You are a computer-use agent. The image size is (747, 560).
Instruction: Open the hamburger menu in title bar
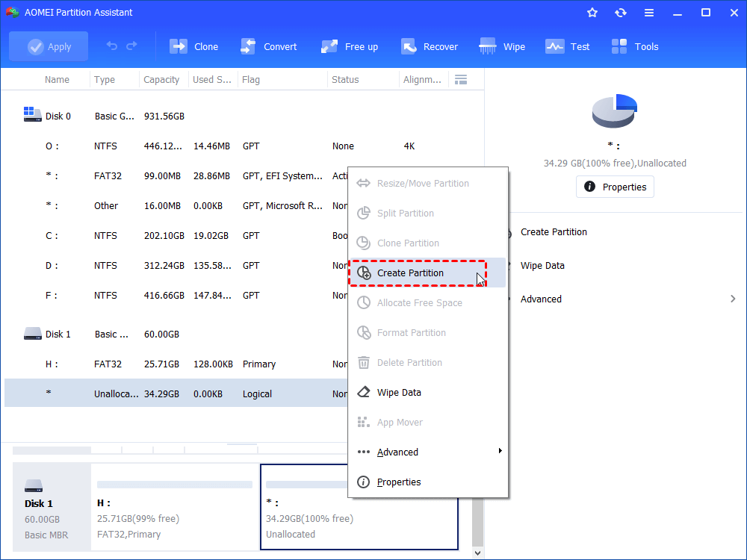[649, 13]
